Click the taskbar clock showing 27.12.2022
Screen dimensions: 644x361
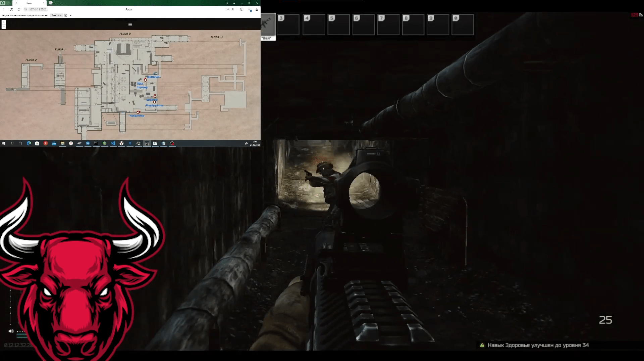[x=255, y=143]
